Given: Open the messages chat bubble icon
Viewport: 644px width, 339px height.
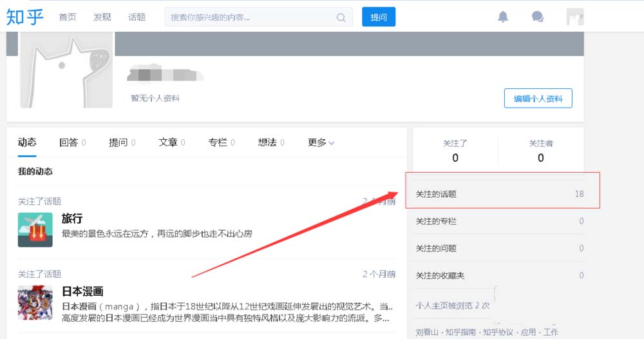Looking at the screenshot, I should point(537,17).
